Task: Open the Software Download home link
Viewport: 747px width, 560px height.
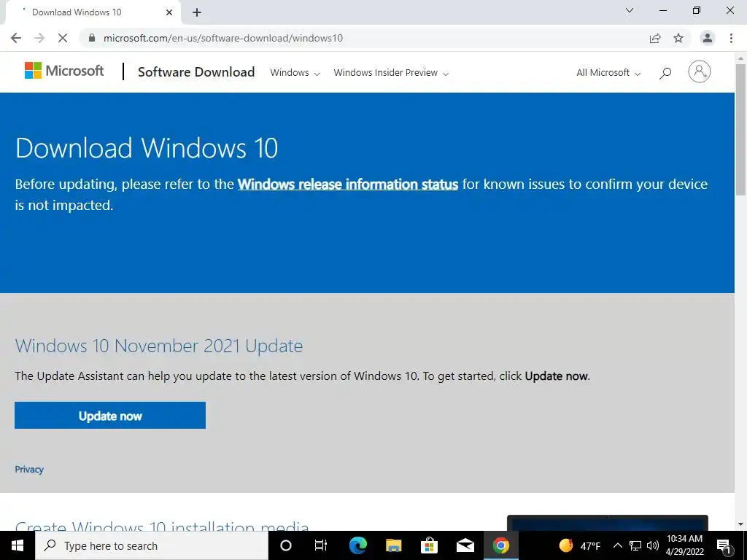Action: tap(196, 72)
